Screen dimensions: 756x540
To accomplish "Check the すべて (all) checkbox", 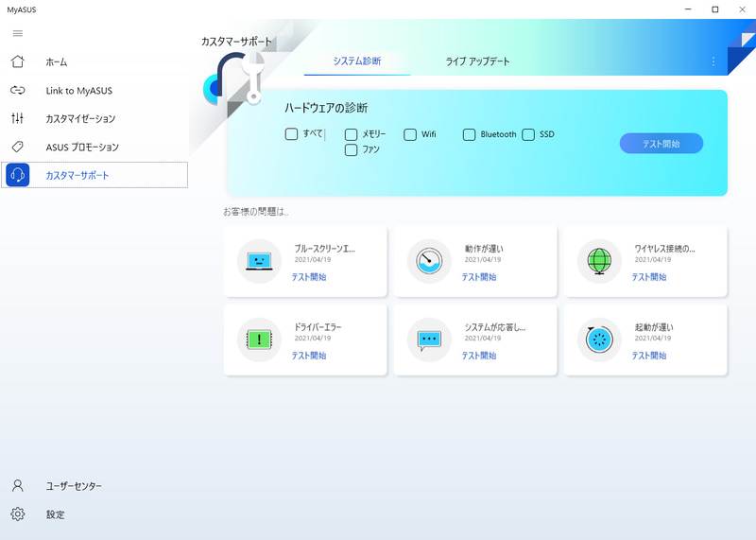I will coord(291,133).
